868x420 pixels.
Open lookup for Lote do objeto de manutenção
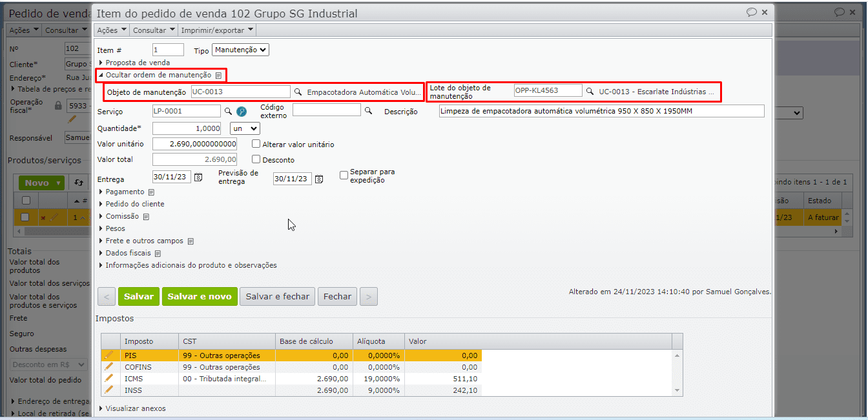point(590,92)
